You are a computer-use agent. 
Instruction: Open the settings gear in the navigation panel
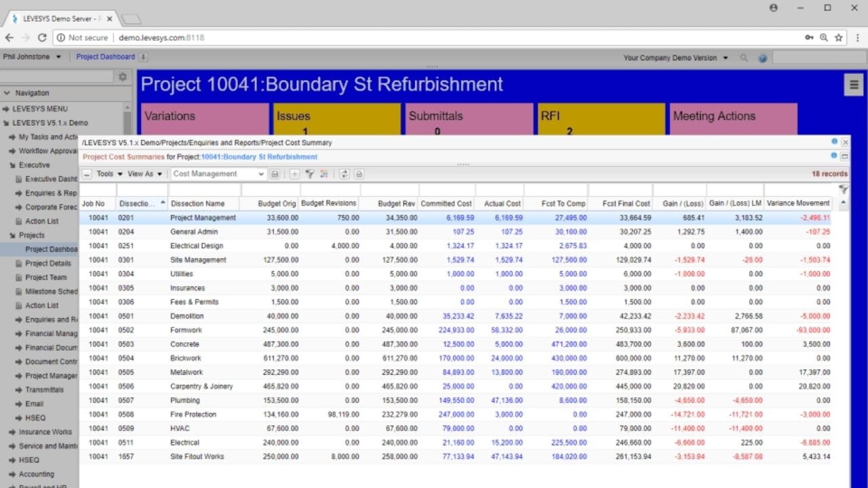[122, 77]
